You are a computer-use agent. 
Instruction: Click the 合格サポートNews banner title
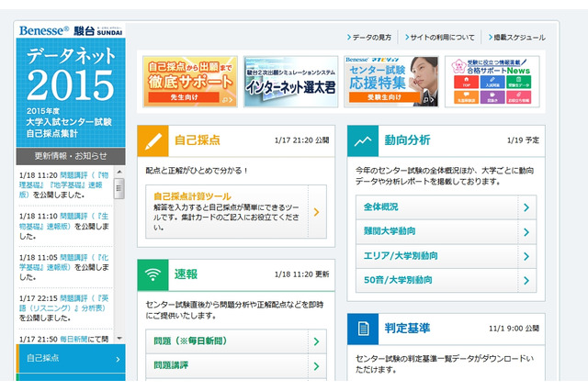click(498, 71)
